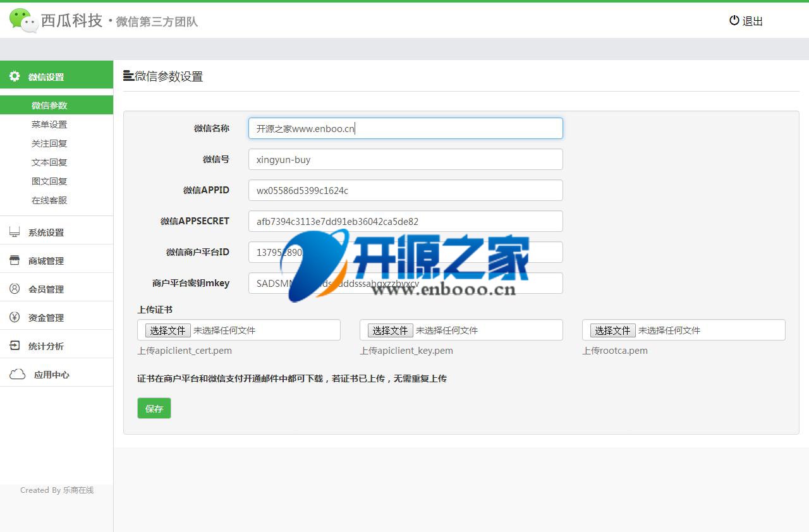Focus the 商户平台密钥mkey input field
The image size is (809, 532).
point(406,283)
